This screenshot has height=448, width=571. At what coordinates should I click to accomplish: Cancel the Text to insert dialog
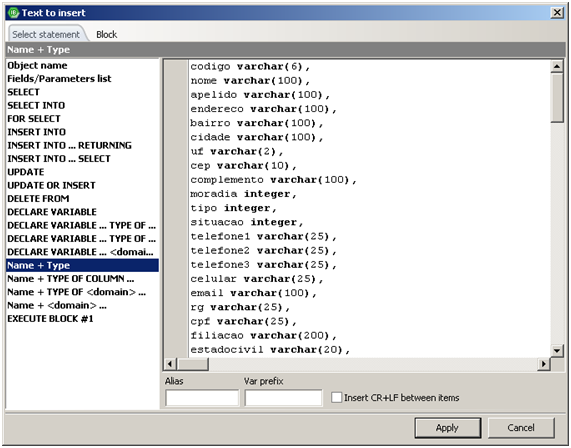click(521, 428)
